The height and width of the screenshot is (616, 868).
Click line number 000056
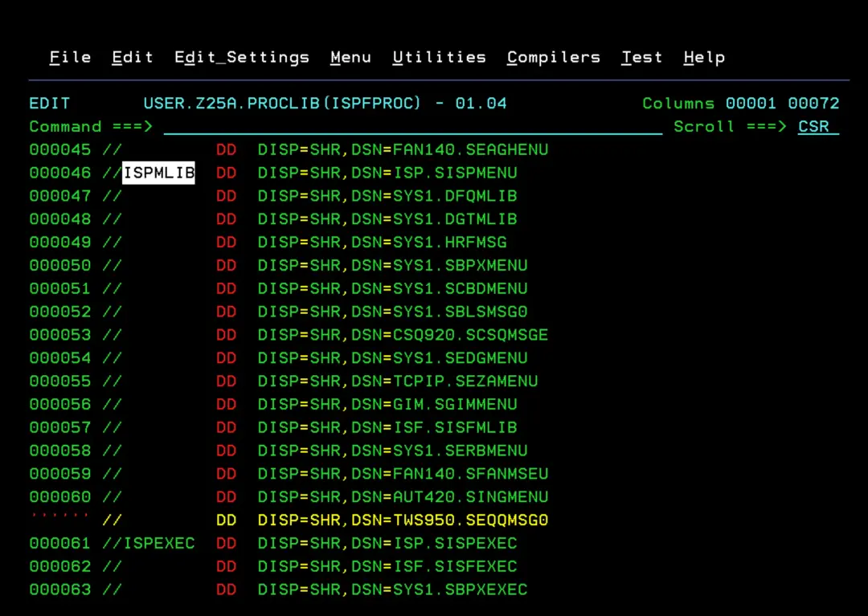click(59, 405)
